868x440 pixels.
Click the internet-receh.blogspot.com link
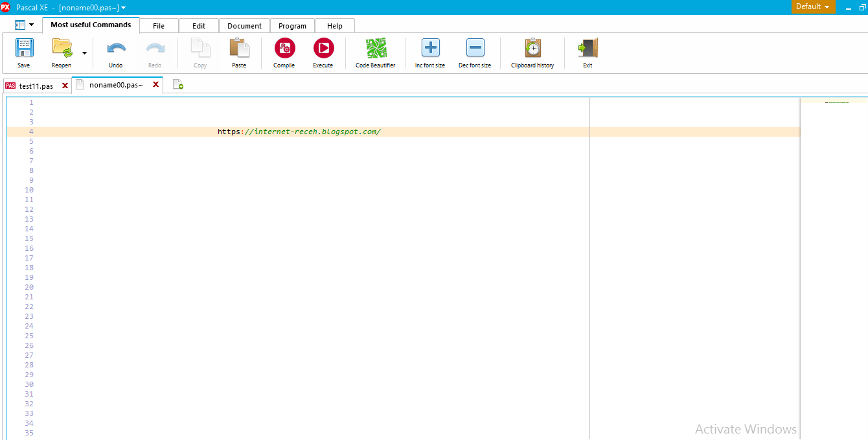299,131
